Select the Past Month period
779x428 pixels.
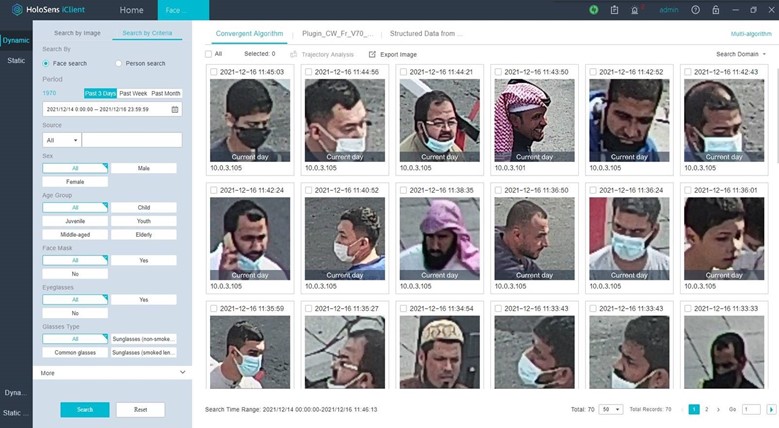click(165, 93)
